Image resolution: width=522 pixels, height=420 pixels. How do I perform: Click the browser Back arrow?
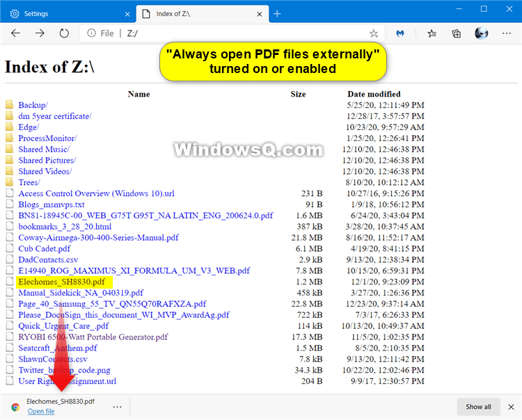[x=15, y=33]
